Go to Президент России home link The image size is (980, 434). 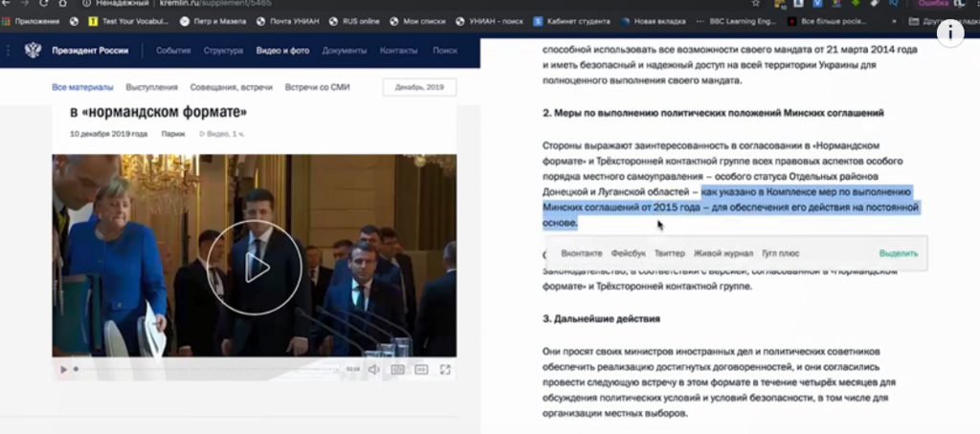pyautogui.click(x=90, y=51)
